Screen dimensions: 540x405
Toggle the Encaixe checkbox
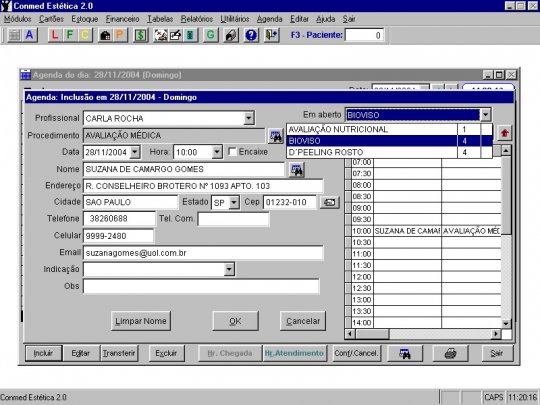(232, 152)
